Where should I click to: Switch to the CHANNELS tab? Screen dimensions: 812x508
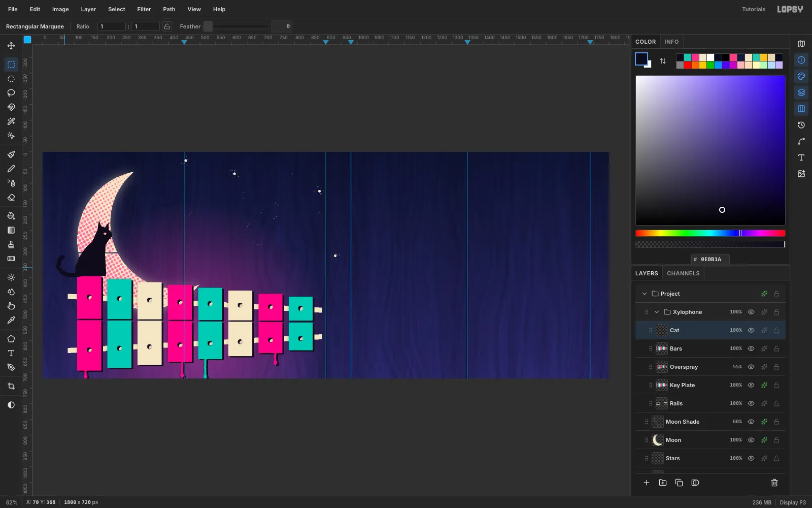click(x=683, y=273)
